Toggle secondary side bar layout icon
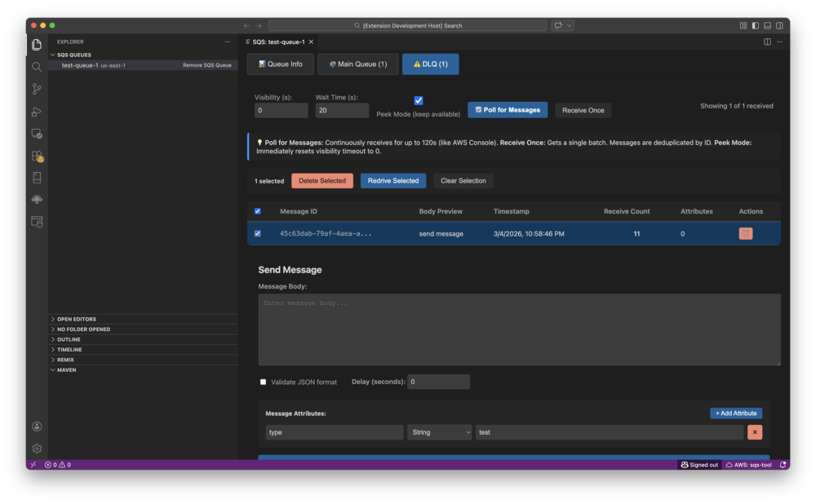Image resolution: width=816 pixels, height=504 pixels. (x=779, y=25)
